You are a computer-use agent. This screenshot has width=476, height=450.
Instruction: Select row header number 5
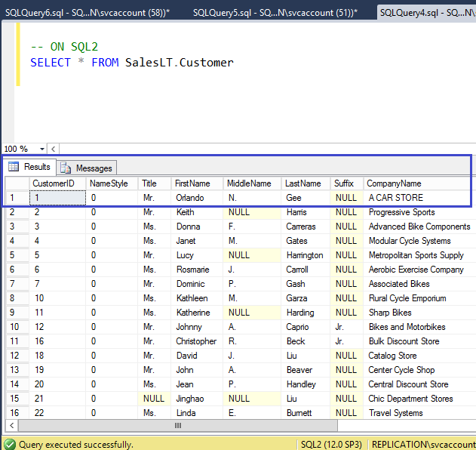tap(13, 255)
